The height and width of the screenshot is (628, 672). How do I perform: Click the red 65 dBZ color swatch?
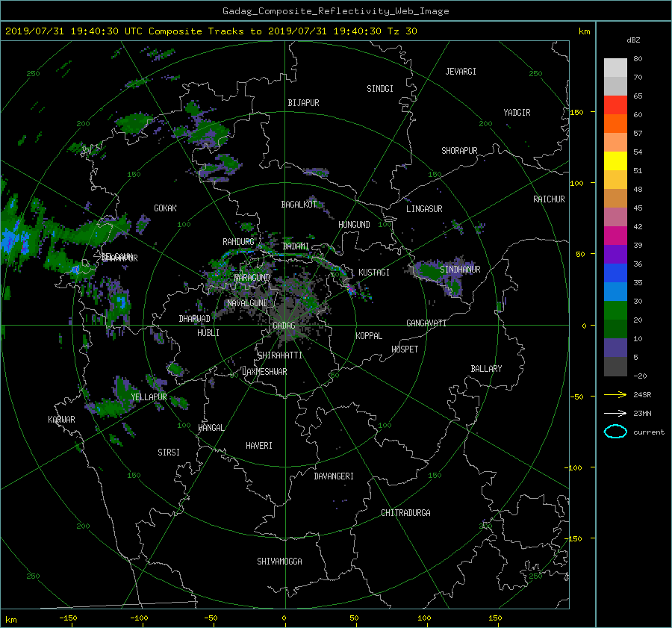pos(615,105)
